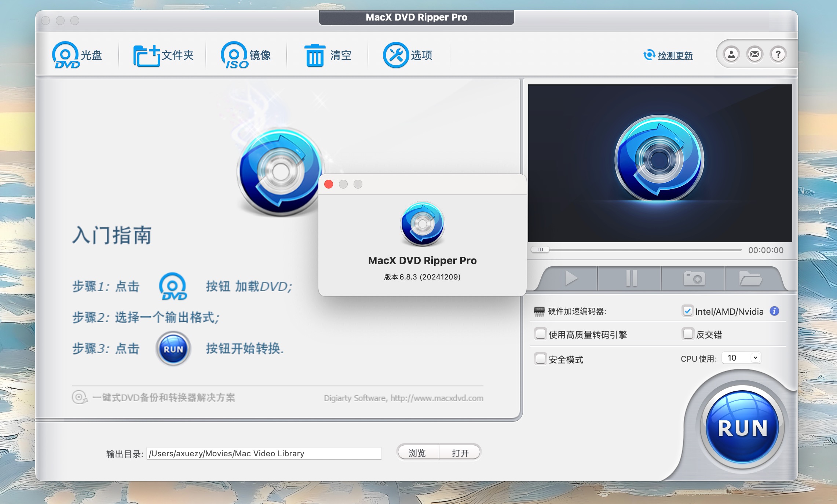Show hardware acceleration info icon
Image resolution: width=837 pixels, height=504 pixels.
click(x=774, y=311)
